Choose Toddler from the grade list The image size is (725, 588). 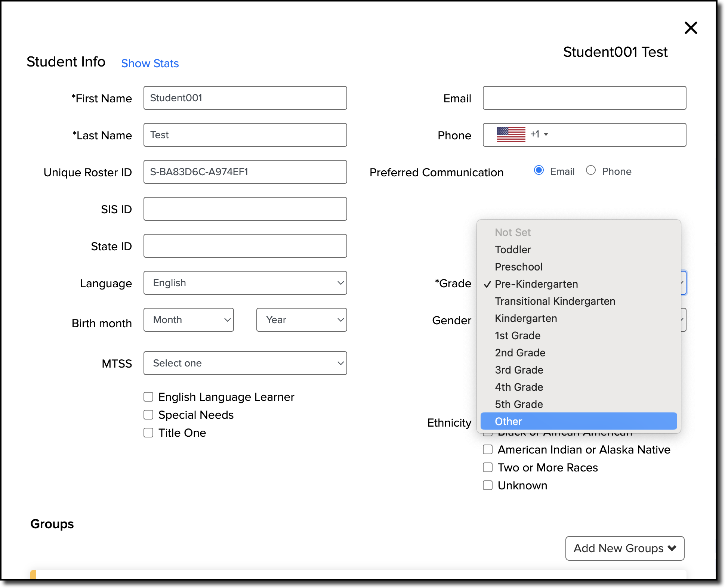click(x=579, y=250)
